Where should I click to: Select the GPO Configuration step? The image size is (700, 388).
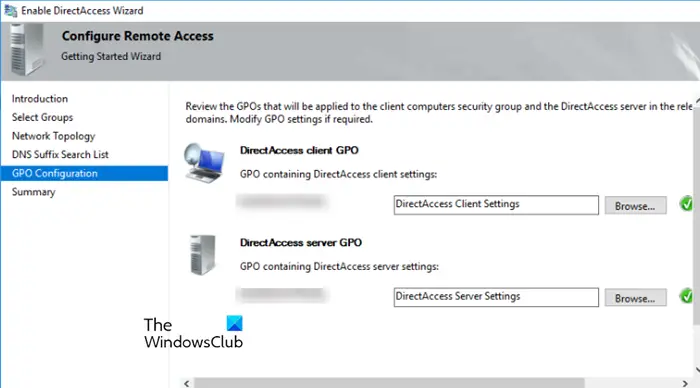(84, 173)
